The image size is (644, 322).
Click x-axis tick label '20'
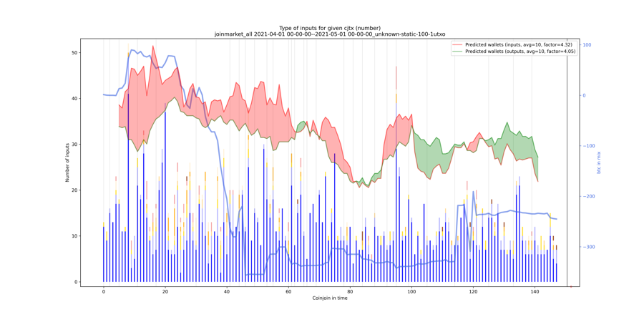pyautogui.click(x=165, y=292)
